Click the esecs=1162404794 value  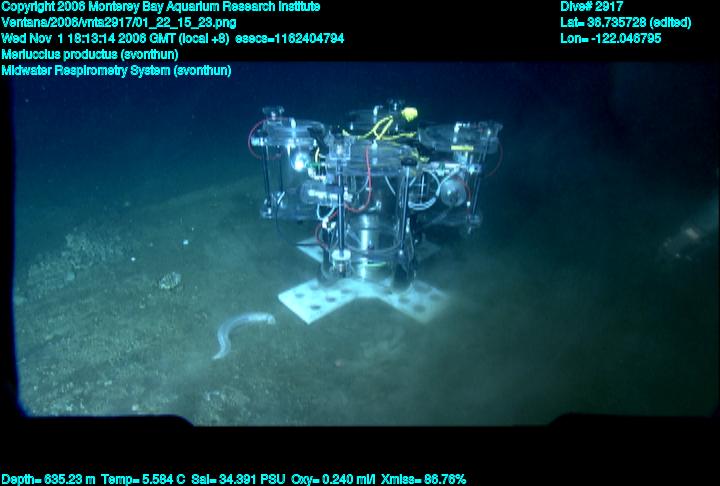[x=290, y=39]
